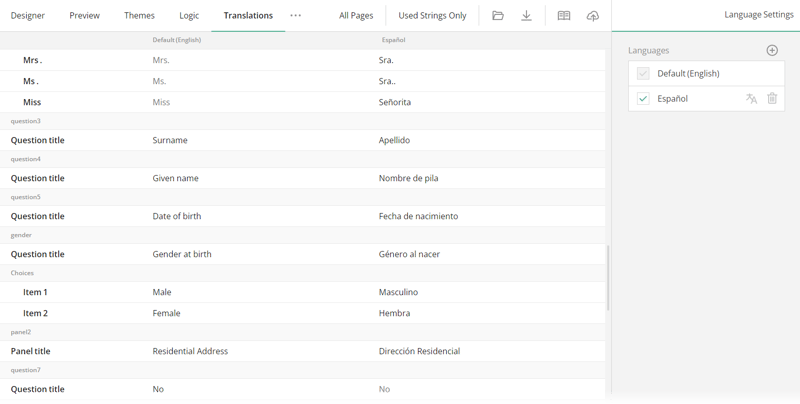800x404 pixels.
Task: Switch to the Designer tab
Action: (x=28, y=15)
